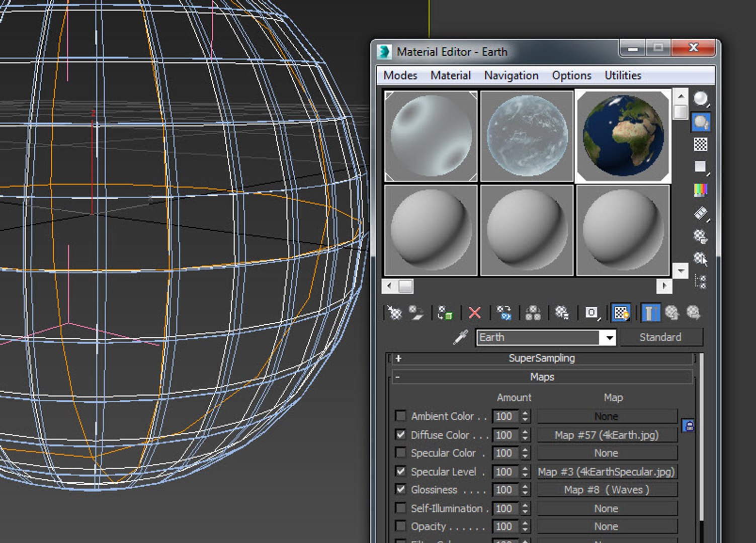Image resolution: width=756 pixels, height=543 pixels.
Task: Uncheck the Glossiness map checkbox
Action: (401, 489)
